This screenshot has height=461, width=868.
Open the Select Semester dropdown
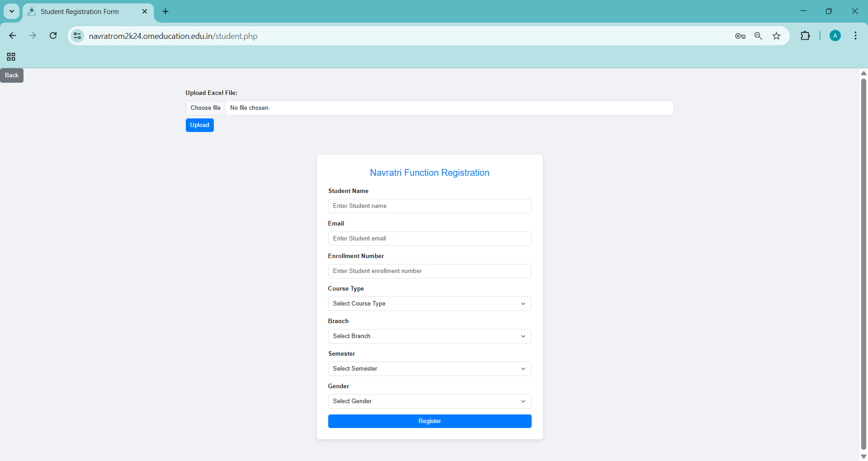(x=429, y=369)
